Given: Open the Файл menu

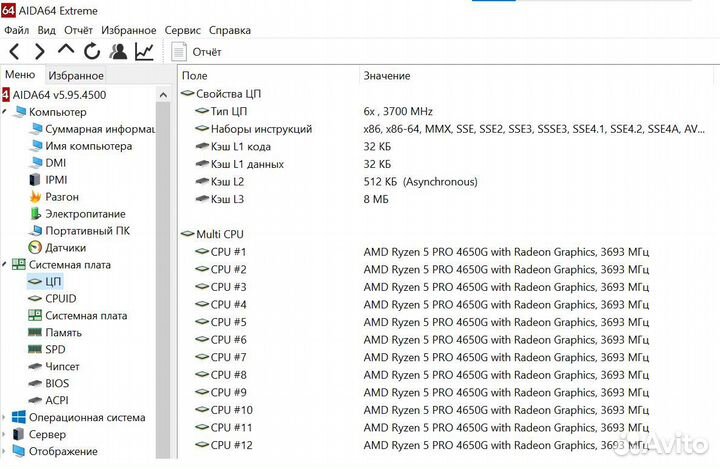Looking at the screenshot, I should click(16, 30).
